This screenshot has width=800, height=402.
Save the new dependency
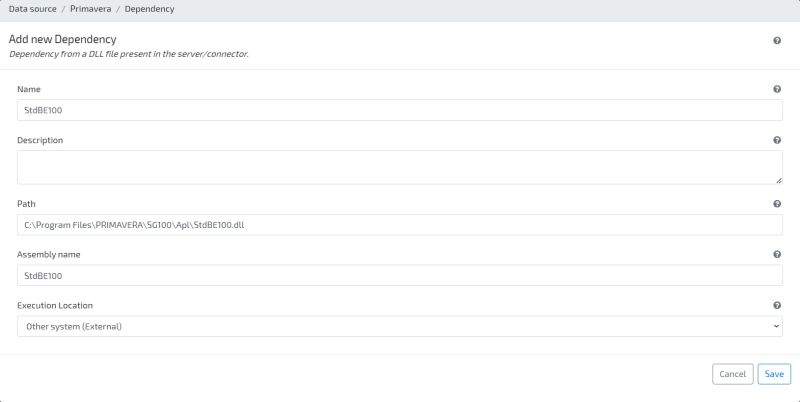coord(774,374)
